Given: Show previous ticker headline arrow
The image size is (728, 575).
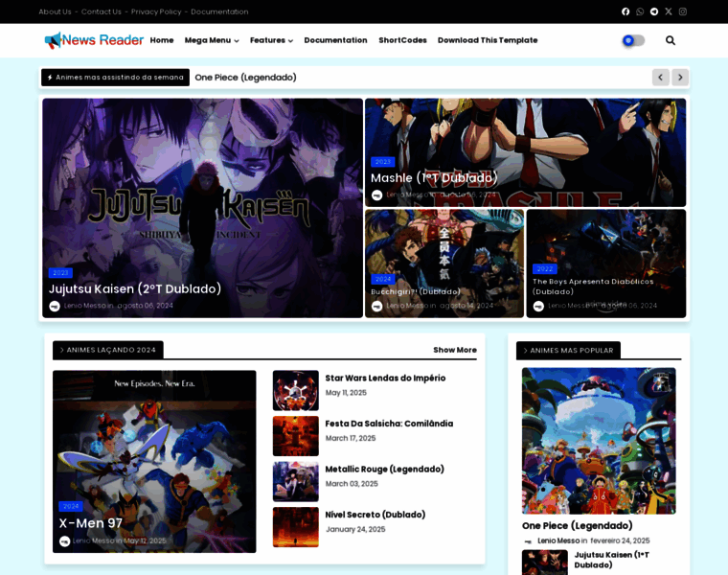Looking at the screenshot, I should pyautogui.click(x=661, y=78).
